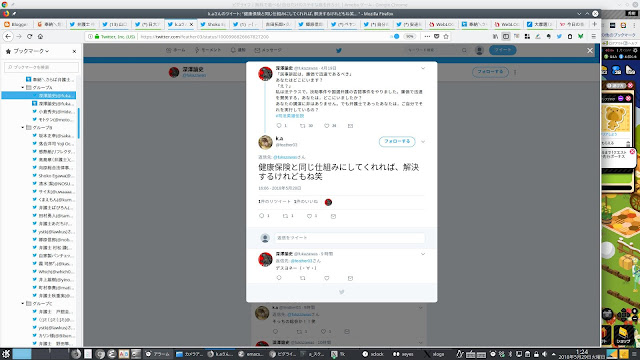The height and width of the screenshot is (360, 640).
Task: Click the Twitter bird logo in the page header
Action: [338, 51]
